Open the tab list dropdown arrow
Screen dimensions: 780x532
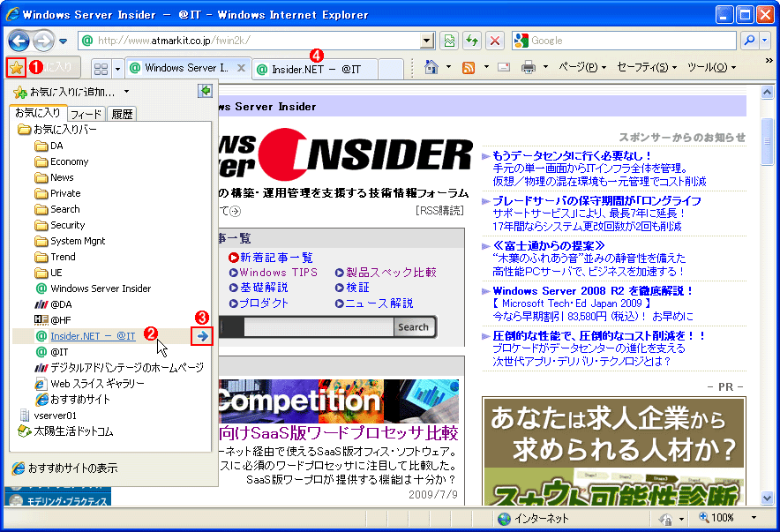tap(117, 69)
